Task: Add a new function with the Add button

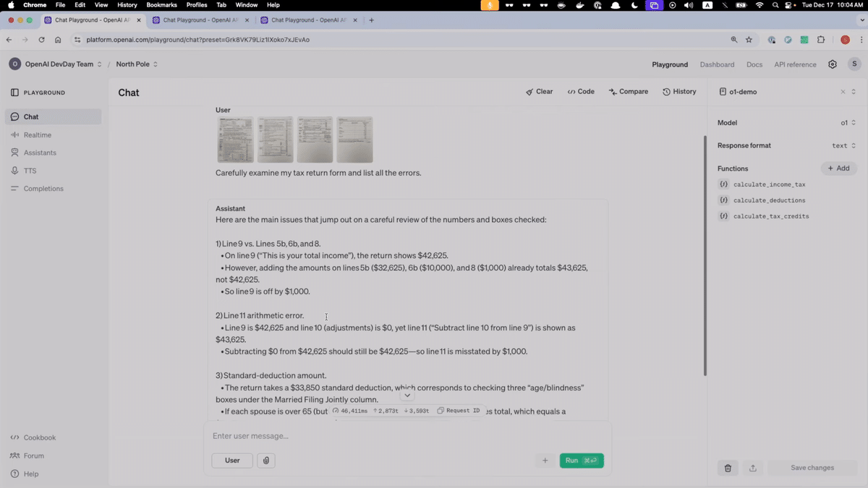Action: 838,168
